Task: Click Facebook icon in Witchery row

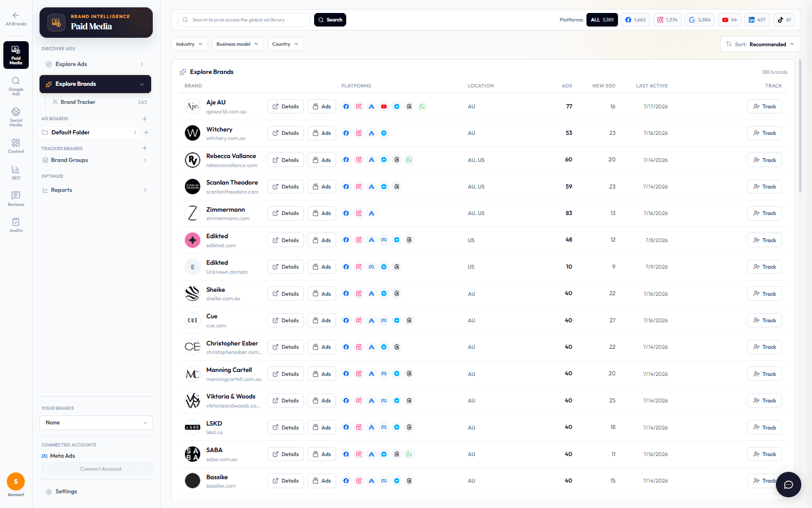Action: [346, 133]
